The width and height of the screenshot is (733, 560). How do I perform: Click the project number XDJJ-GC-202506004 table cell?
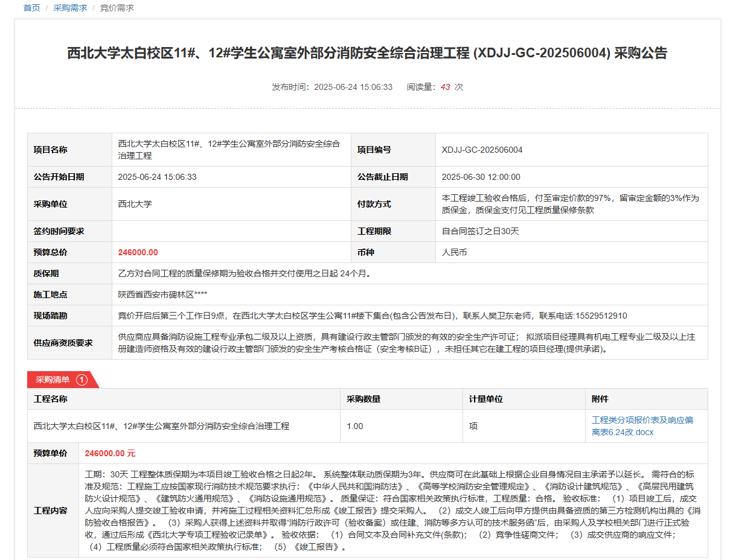tap(482, 150)
